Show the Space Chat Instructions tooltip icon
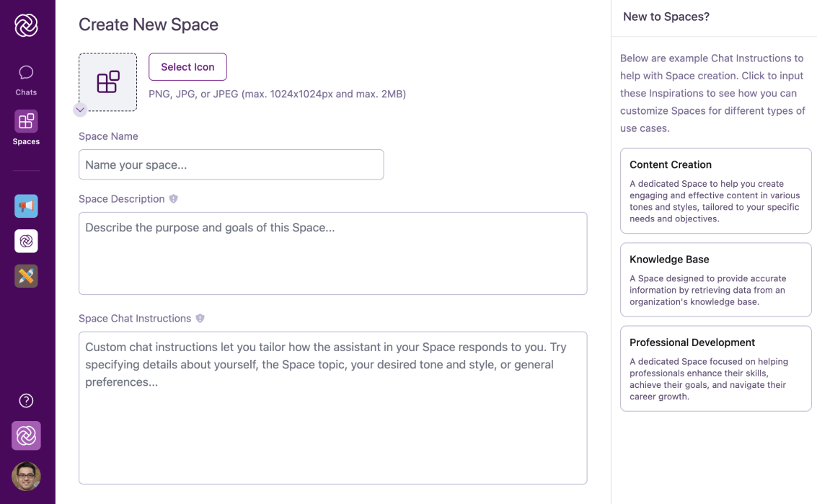Screen dimensions: 817x504 tap(200, 317)
